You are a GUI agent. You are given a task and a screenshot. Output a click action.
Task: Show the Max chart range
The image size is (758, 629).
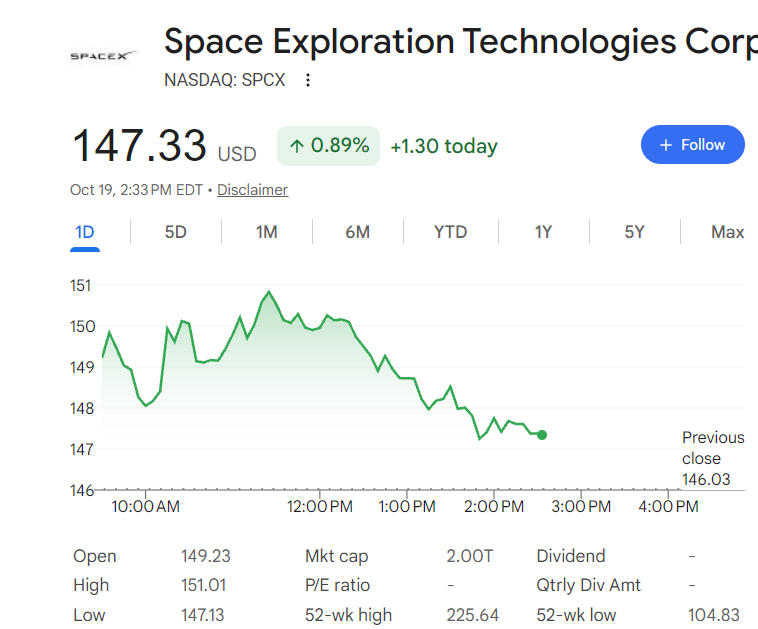coord(728,232)
